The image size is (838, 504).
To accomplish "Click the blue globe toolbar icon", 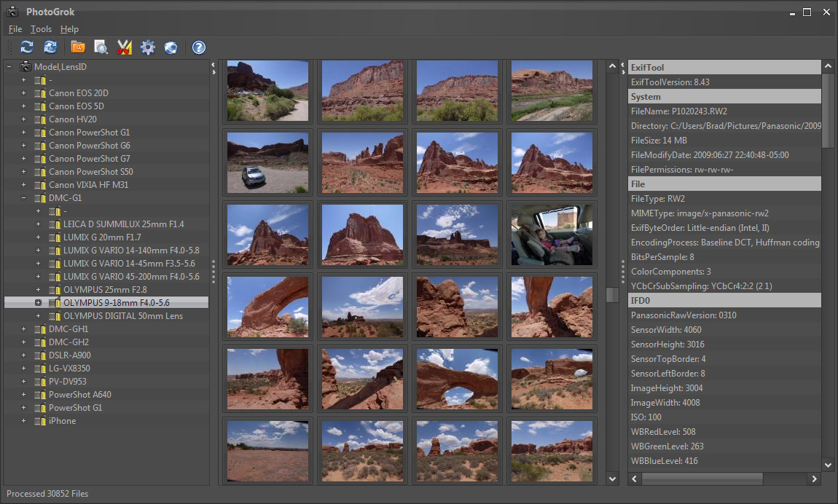I will click(171, 47).
